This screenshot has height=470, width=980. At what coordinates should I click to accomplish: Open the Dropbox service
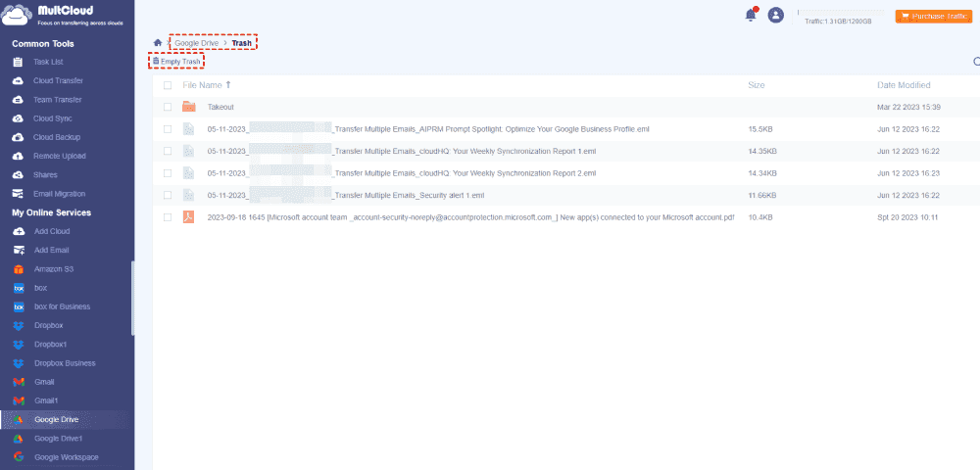click(x=48, y=325)
